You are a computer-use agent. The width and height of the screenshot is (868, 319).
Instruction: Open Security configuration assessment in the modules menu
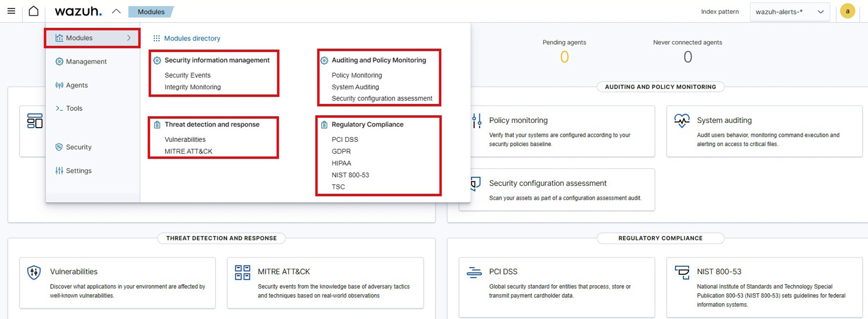click(382, 98)
